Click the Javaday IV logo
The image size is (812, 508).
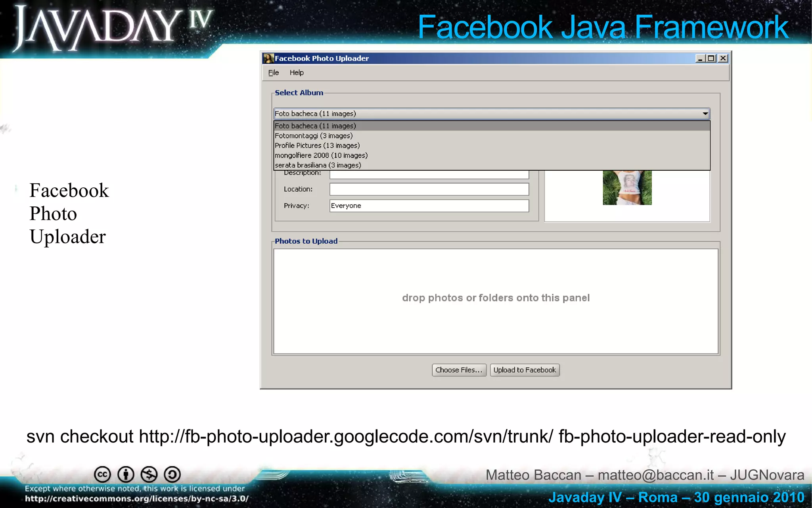click(x=113, y=29)
